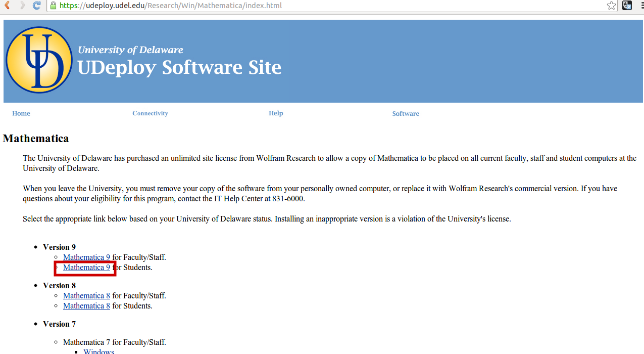Open the Home navigation link

tap(21, 113)
